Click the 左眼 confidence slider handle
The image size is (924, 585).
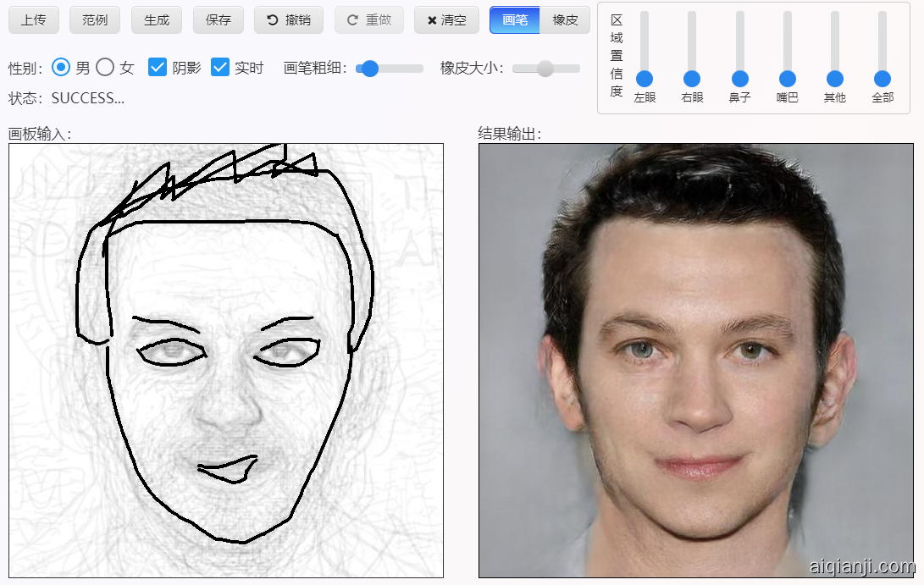(645, 79)
